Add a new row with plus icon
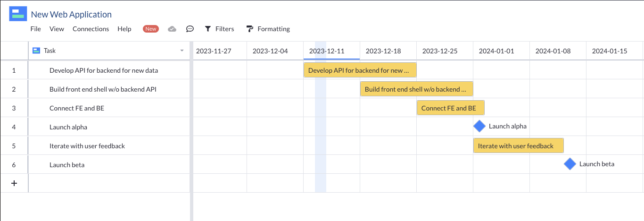Viewport: 644px width, 221px height. 14,183
